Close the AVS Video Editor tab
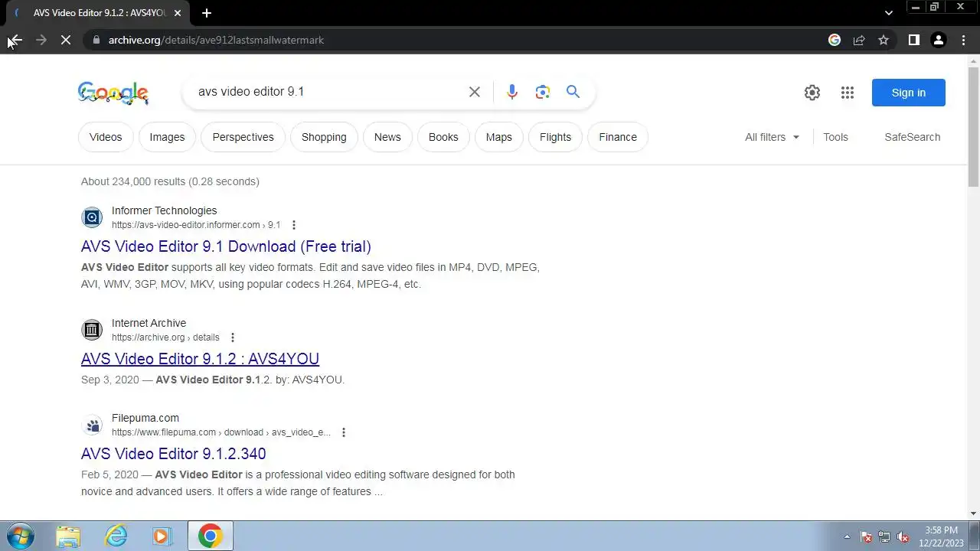The image size is (980, 551). 178,13
